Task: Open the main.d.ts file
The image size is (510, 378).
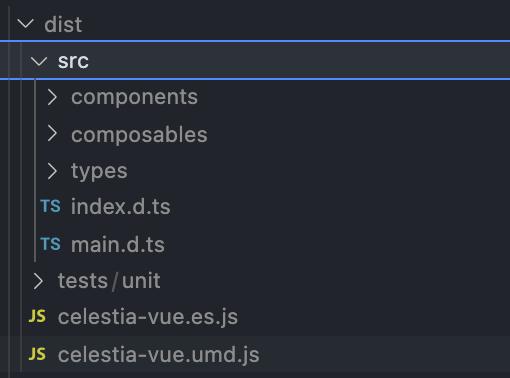Action: [x=118, y=245]
